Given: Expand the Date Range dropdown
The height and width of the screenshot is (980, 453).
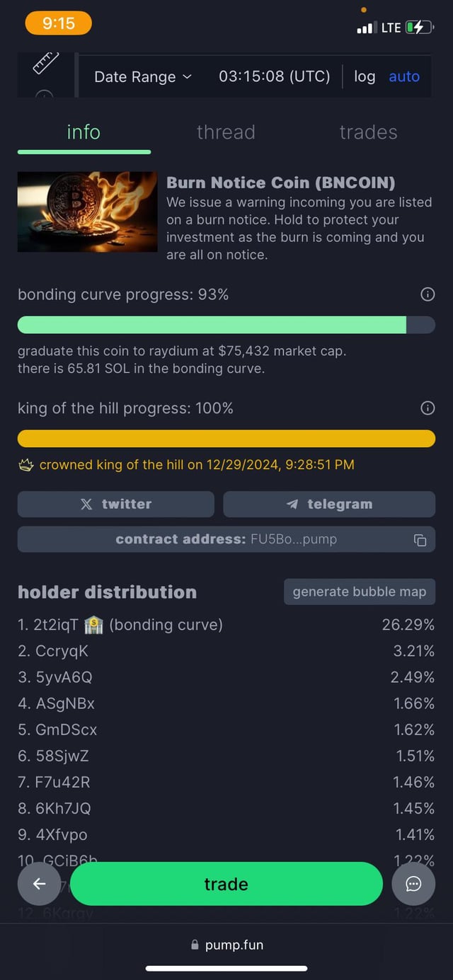Looking at the screenshot, I should click(x=143, y=76).
